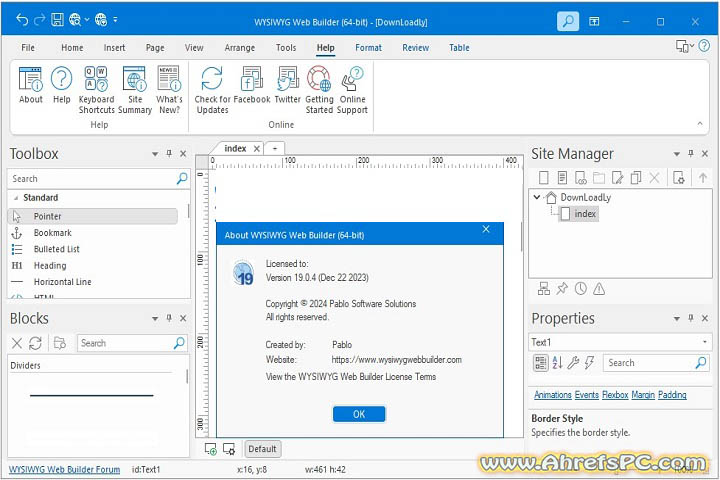Viewport: 720px width, 480px height.
Task: Select Bulleted List in Toolbox
Action: 56,249
